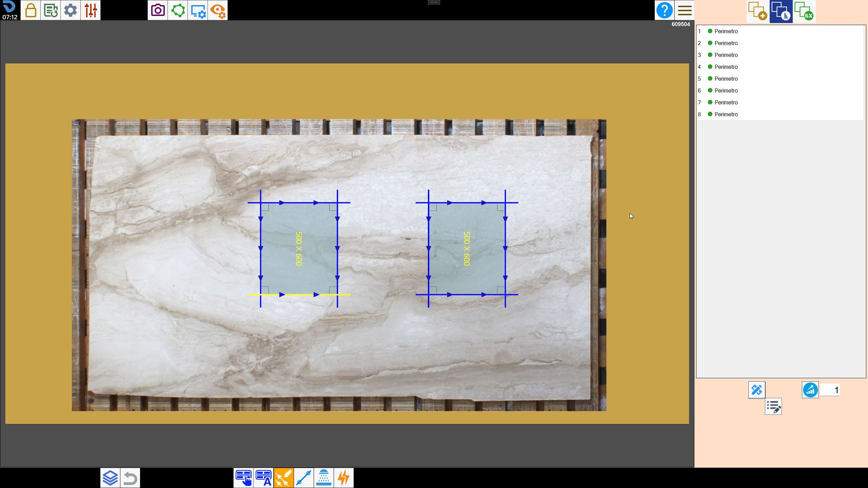Select the water jet shower icon
Screen dimensions: 868x488
323,478
